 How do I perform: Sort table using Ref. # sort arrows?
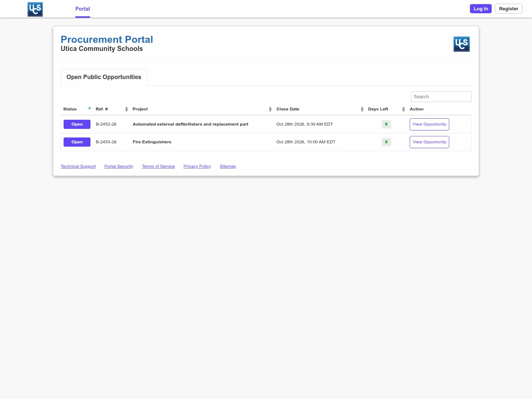pos(126,109)
